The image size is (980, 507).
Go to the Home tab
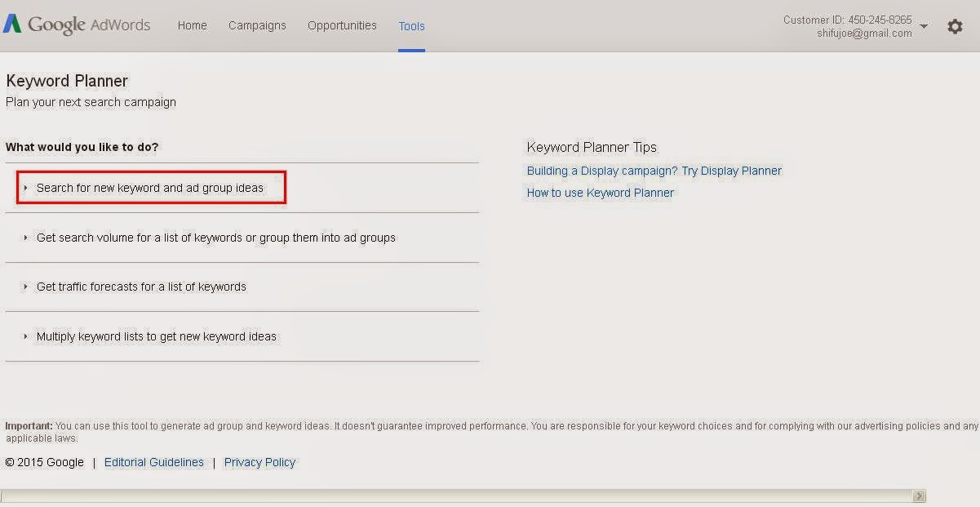(193, 25)
